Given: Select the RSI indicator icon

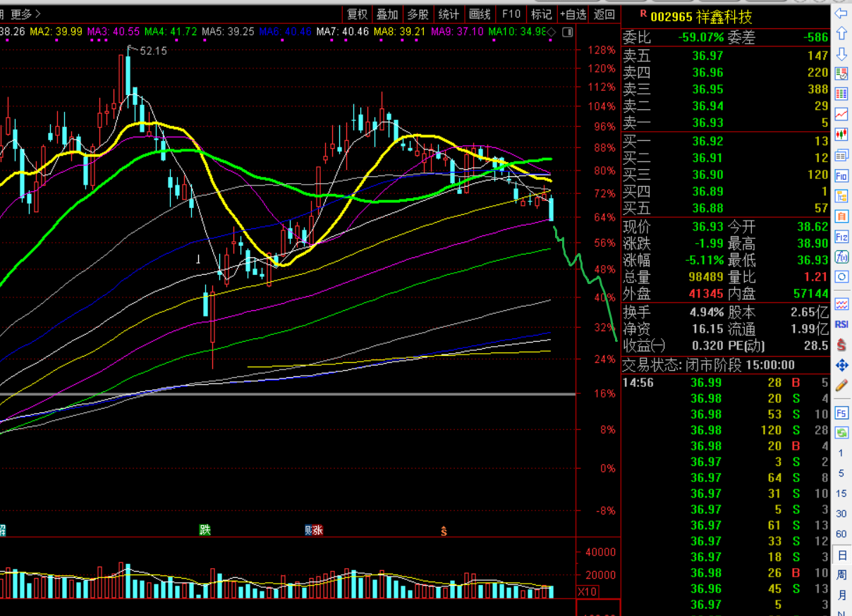Looking at the screenshot, I should tap(841, 324).
